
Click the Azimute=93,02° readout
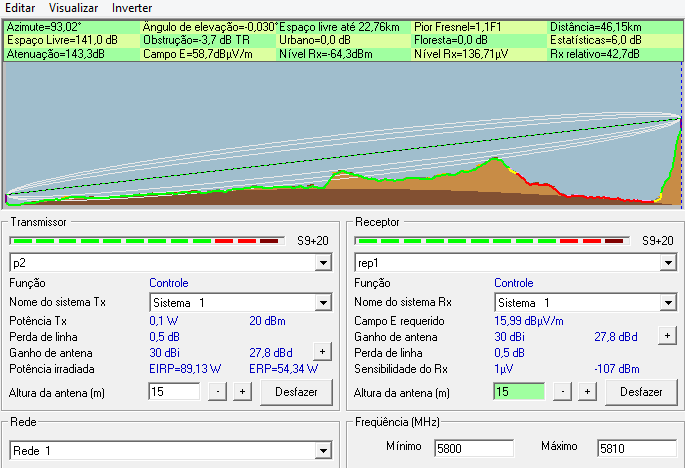tap(44, 27)
